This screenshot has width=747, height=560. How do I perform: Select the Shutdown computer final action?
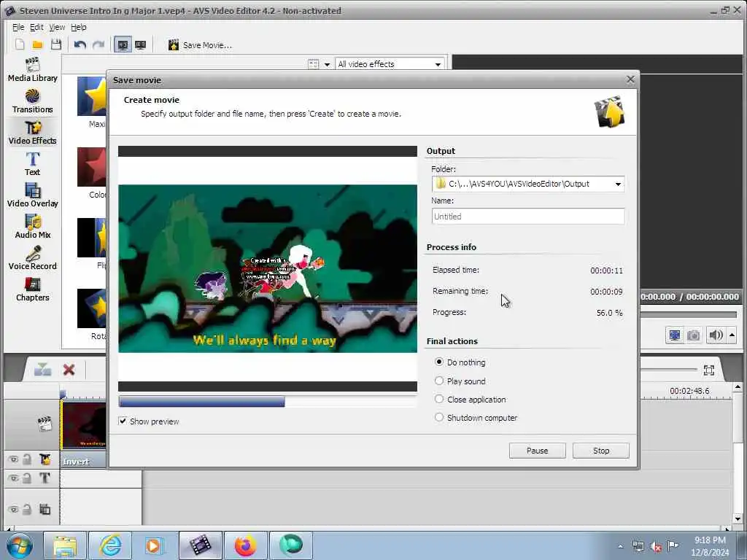(x=439, y=417)
